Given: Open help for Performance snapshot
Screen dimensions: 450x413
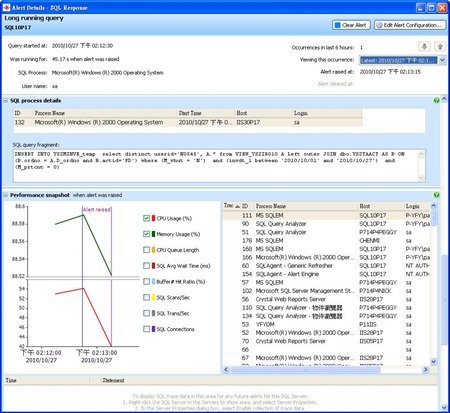Looking at the screenshot, I should tap(436, 195).
